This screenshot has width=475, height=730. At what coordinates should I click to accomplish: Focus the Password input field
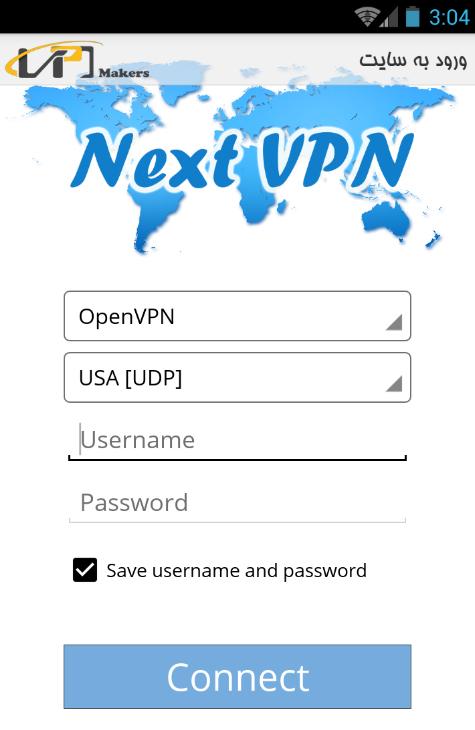[x=238, y=503]
